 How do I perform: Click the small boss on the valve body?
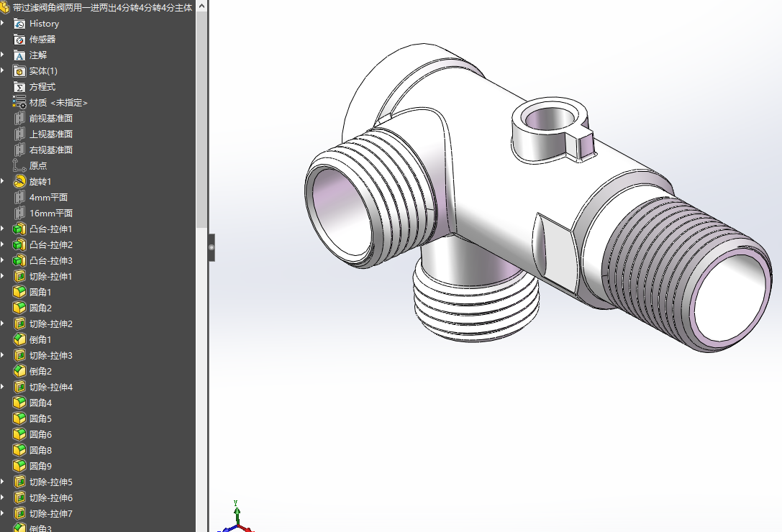coord(553,129)
